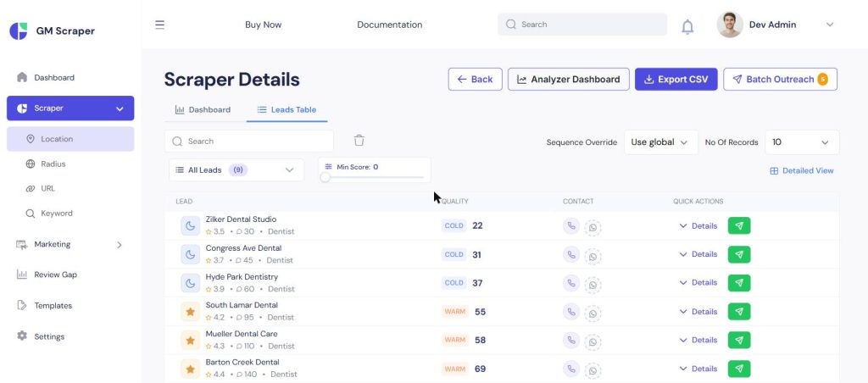Expand Details for Barton Creek Dental
This screenshot has width=868, height=383.
coord(698,369)
